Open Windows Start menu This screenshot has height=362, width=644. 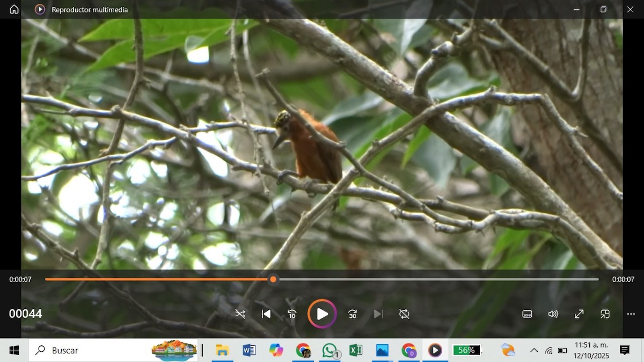(x=14, y=350)
